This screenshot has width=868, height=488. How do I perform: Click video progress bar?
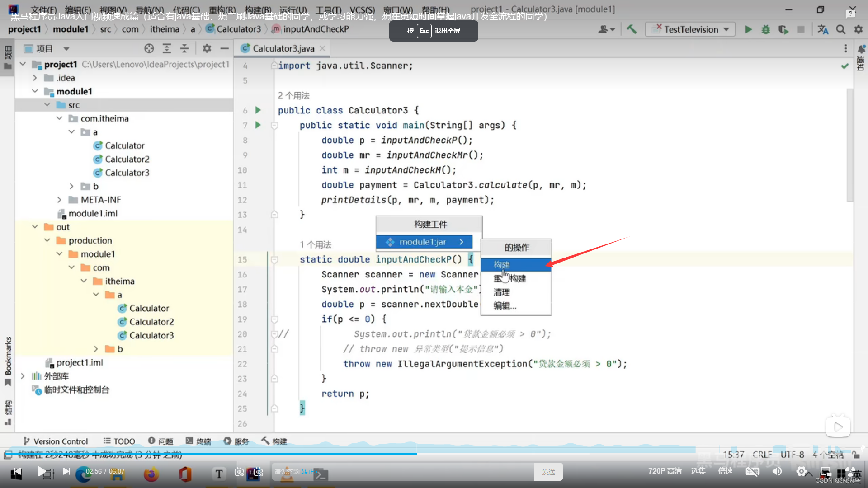pyautogui.click(x=434, y=453)
